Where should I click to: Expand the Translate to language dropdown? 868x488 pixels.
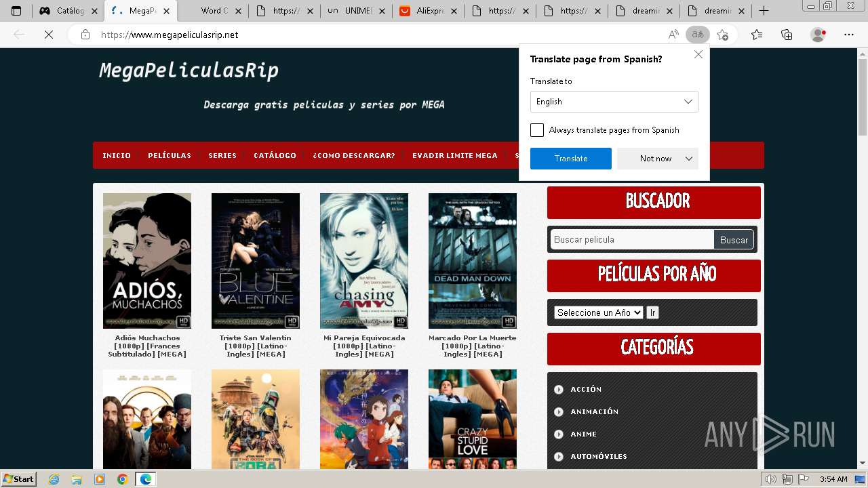click(614, 102)
